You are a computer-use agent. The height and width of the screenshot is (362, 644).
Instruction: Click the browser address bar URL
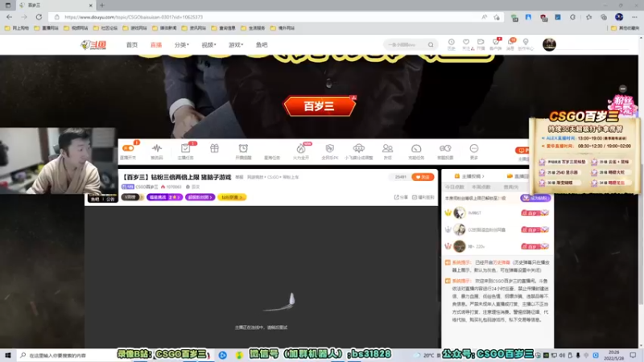pyautogui.click(x=134, y=17)
